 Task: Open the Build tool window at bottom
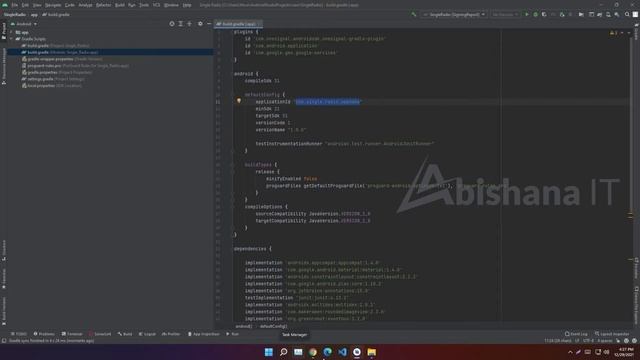125,334
